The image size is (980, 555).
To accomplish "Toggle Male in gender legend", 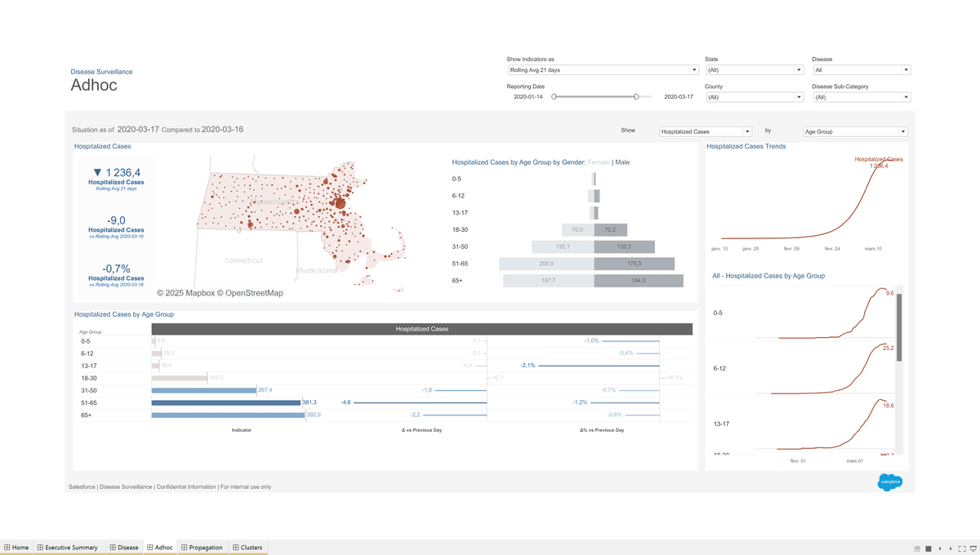I will tap(622, 162).
